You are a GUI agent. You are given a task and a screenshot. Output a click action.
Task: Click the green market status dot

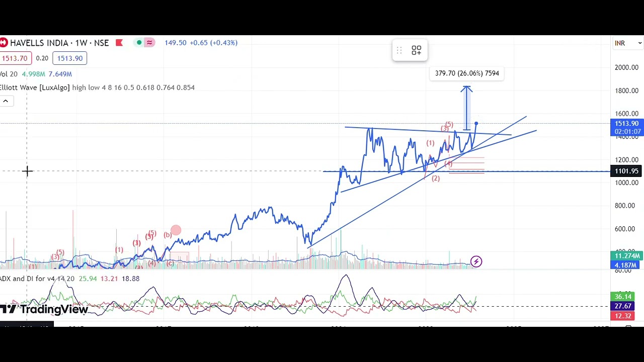pos(139,43)
